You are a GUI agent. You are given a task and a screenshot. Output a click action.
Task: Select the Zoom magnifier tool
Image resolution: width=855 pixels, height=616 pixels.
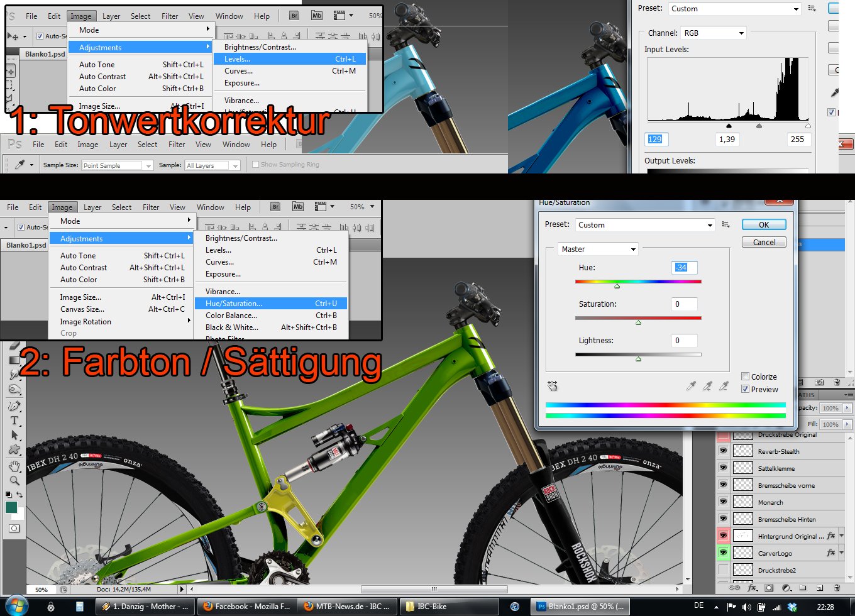click(x=14, y=481)
